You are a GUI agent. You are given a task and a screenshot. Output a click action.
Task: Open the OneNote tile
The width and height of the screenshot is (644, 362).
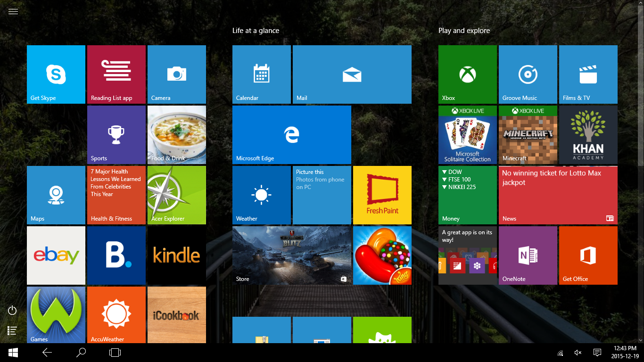pyautogui.click(x=528, y=255)
